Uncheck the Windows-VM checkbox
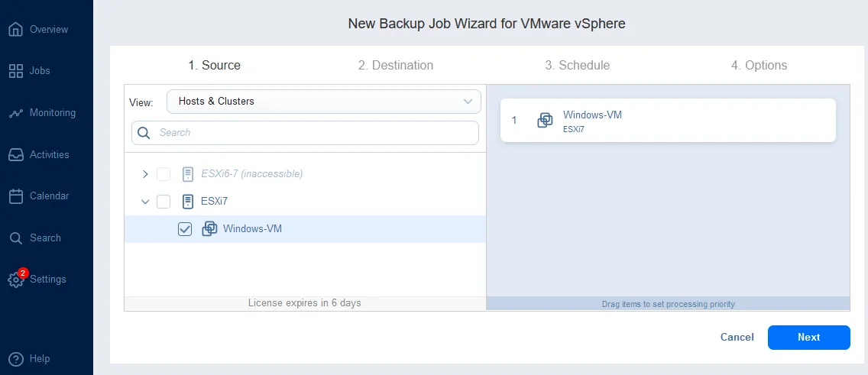The width and height of the screenshot is (868, 375). pyautogui.click(x=184, y=229)
